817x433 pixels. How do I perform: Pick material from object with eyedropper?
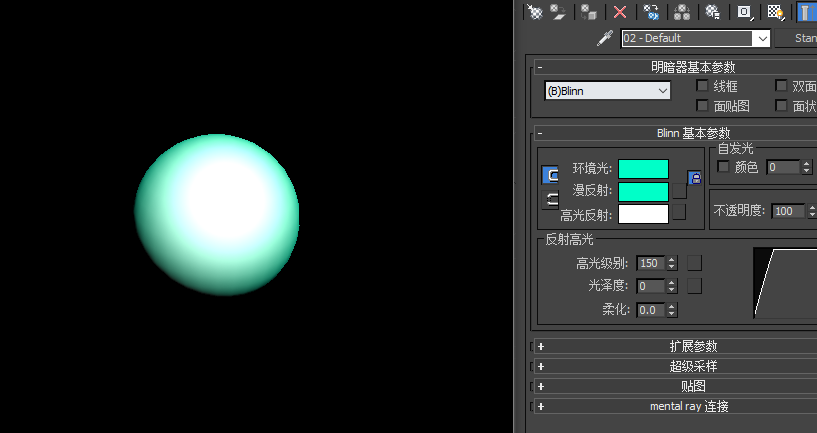tap(605, 38)
